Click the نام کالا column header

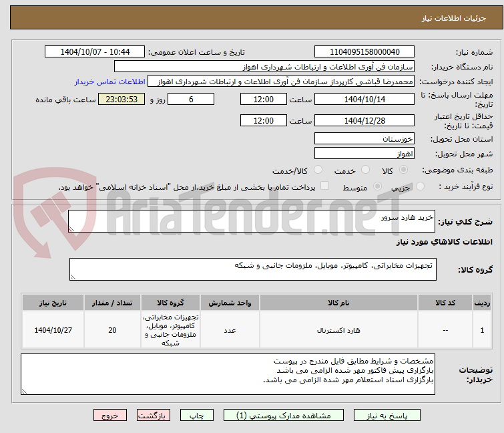[x=338, y=303]
